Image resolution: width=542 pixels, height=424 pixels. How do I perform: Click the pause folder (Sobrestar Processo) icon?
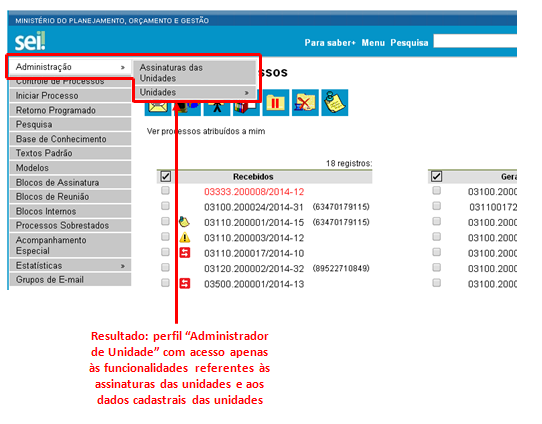click(x=275, y=103)
